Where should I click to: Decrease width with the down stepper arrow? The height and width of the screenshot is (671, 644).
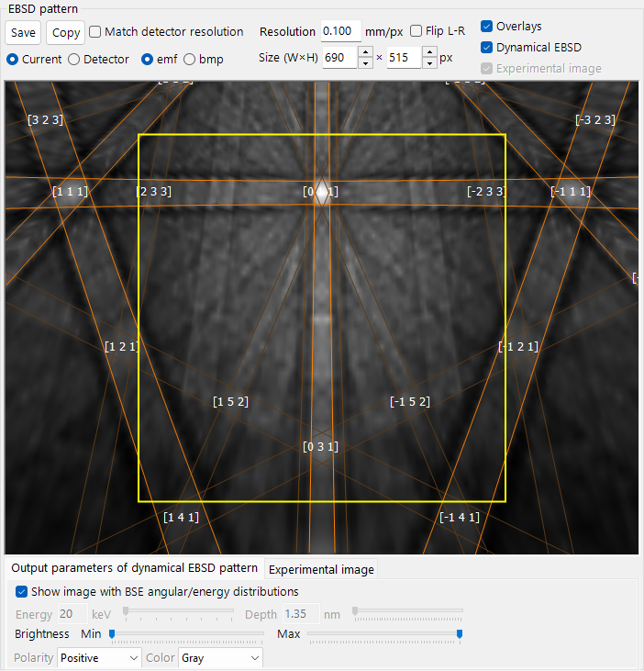coord(365,63)
